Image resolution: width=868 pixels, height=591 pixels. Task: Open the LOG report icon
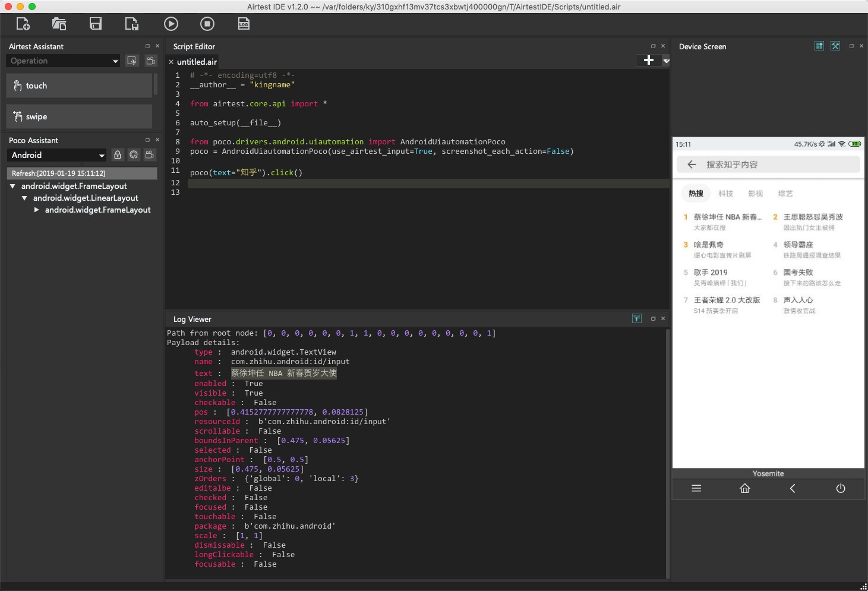click(x=244, y=24)
